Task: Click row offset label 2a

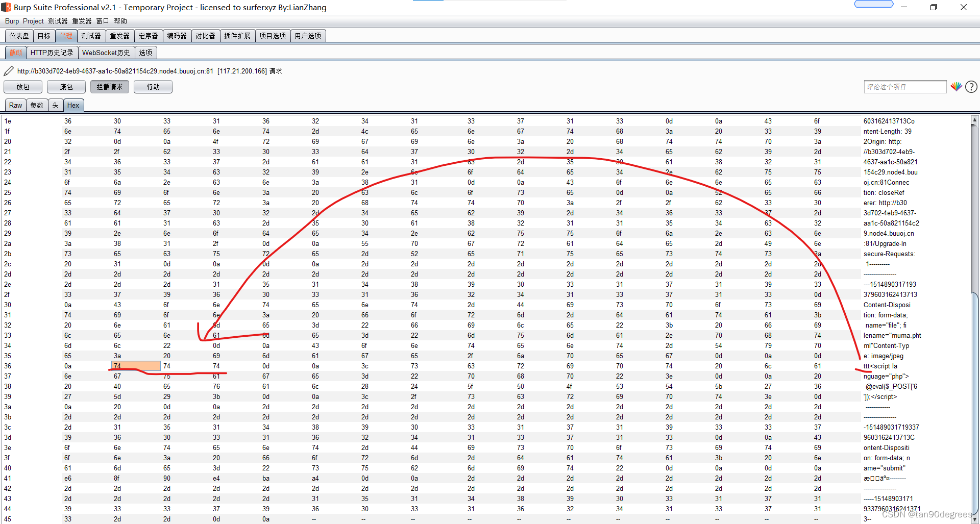Action: 8,243
